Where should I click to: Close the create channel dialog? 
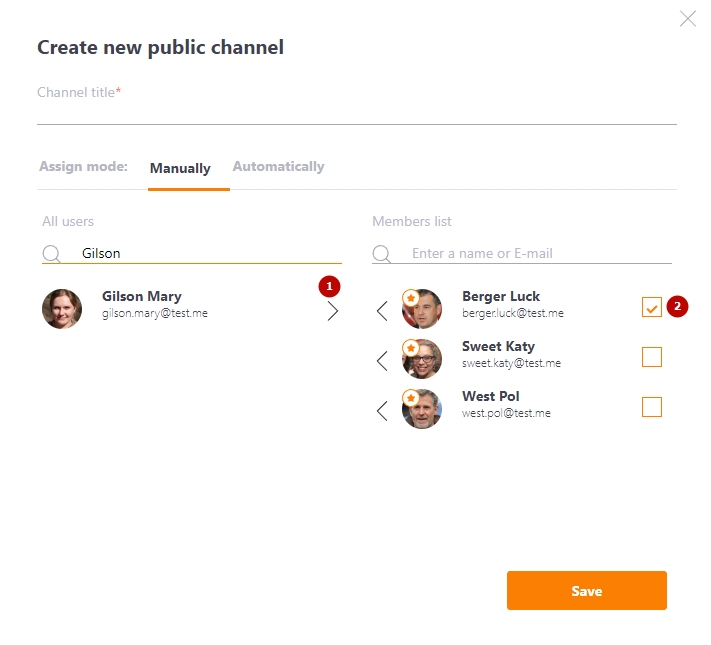[x=688, y=19]
